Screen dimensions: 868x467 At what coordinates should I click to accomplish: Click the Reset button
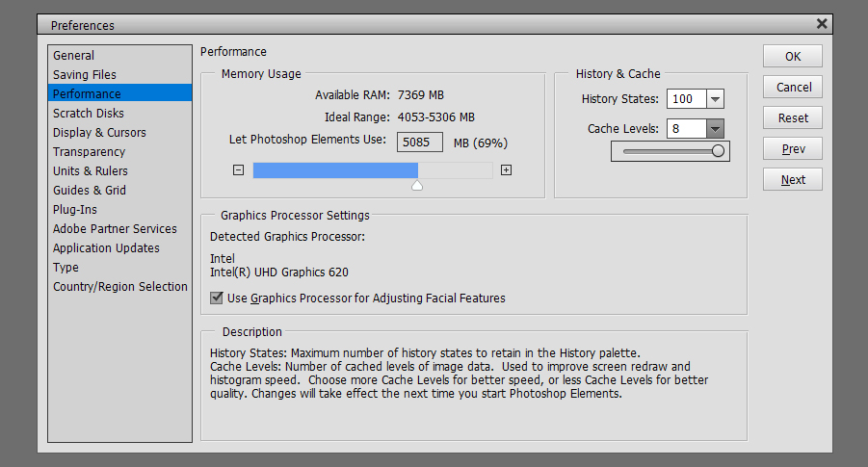tap(793, 117)
